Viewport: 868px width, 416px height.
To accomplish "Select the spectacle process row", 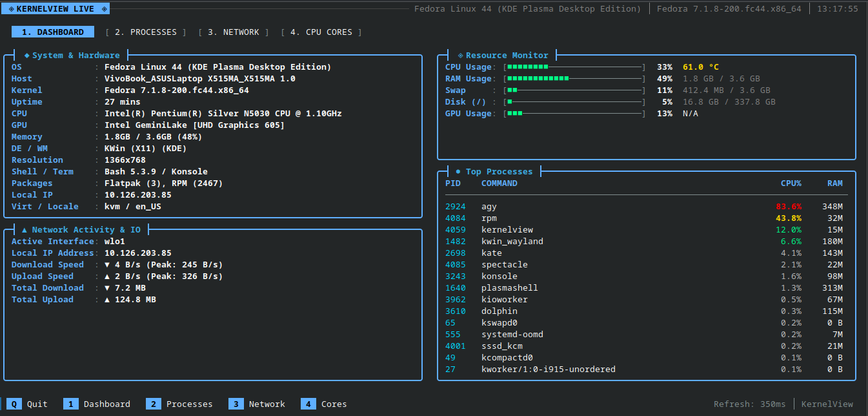I will [x=644, y=264].
